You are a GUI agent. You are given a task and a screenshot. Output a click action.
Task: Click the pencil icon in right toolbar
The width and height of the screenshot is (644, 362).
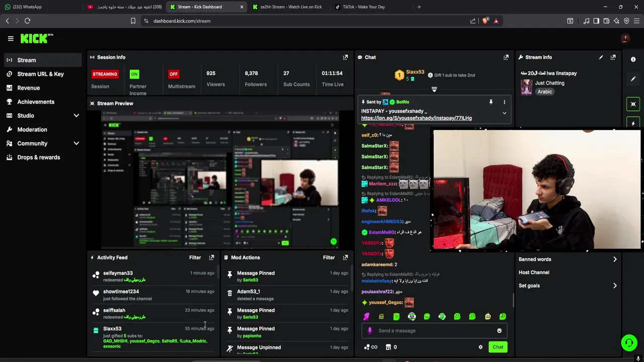tap(633, 79)
